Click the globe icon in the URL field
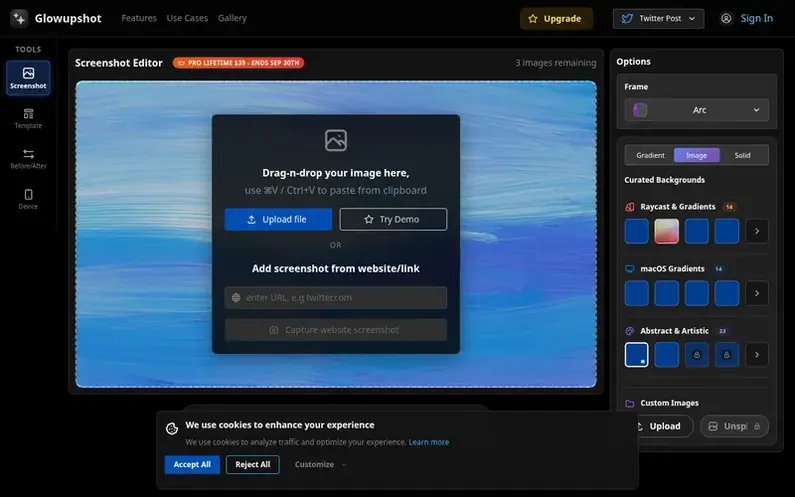 (236, 298)
